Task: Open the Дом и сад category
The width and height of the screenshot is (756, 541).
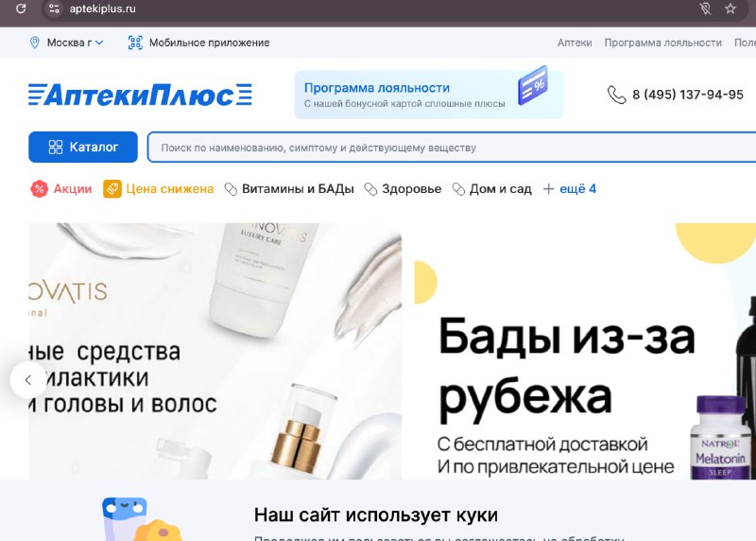Action: 501,189
